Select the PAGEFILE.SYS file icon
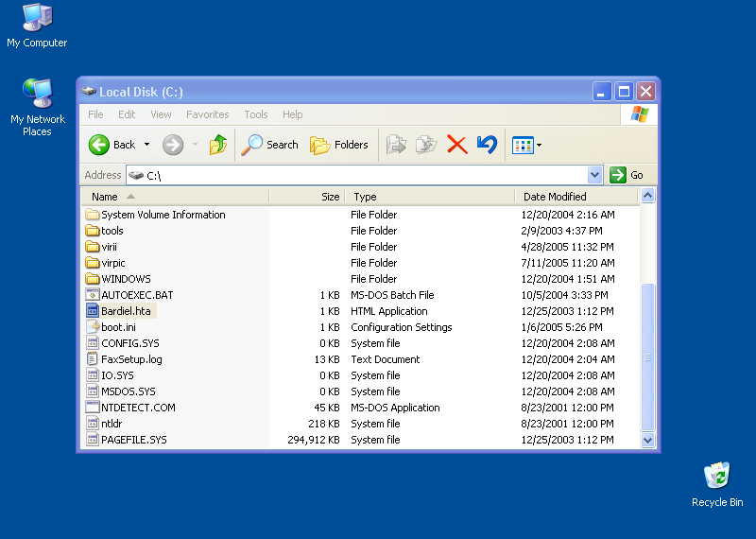Viewport: 756px width, 539px height. coord(92,440)
